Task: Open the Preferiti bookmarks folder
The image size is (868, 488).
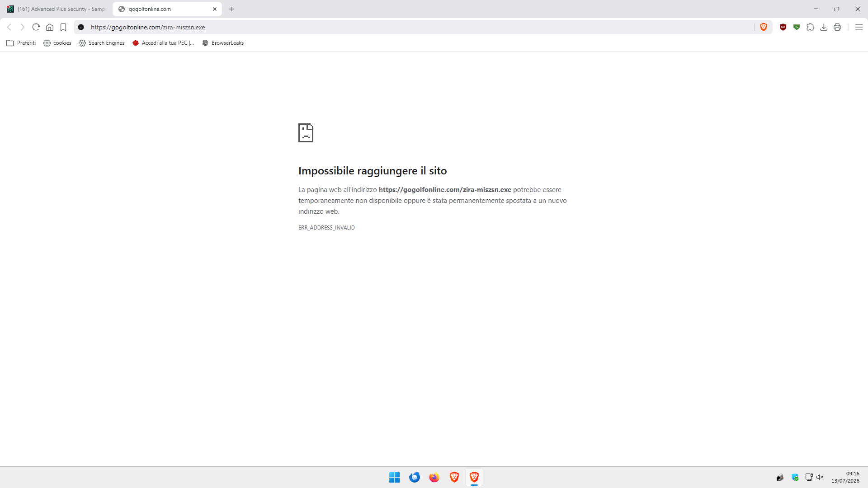Action: click(x=21, y=43)
